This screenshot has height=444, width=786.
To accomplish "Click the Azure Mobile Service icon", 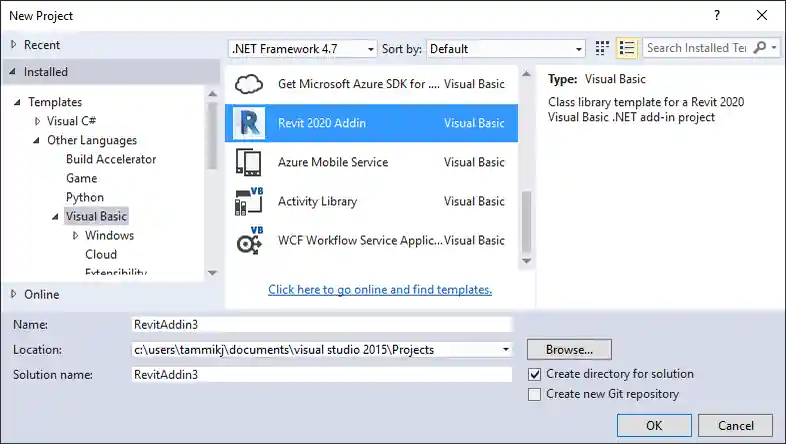I will 248,162.
